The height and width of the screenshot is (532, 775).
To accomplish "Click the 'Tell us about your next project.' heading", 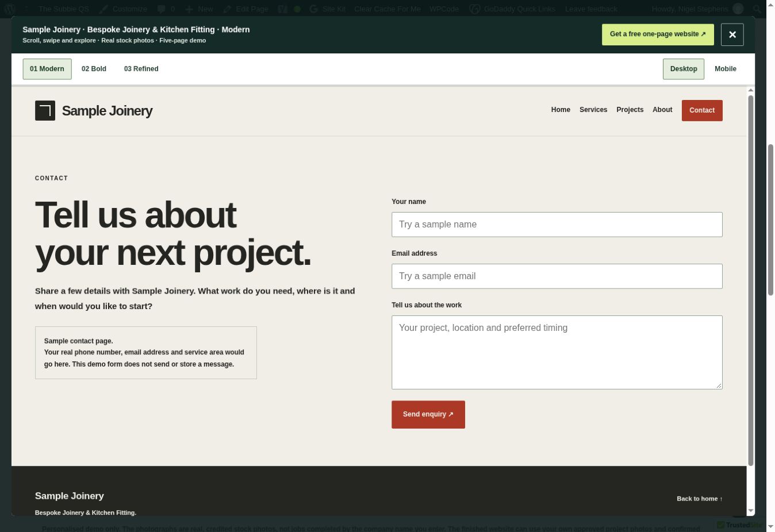I will [173, 234].
